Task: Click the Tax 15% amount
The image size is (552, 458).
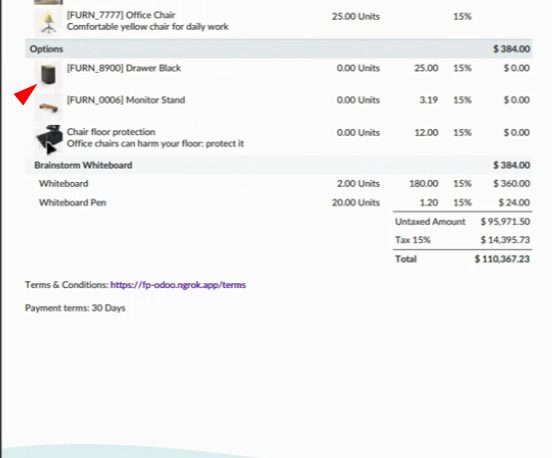Action: [505, 240]
